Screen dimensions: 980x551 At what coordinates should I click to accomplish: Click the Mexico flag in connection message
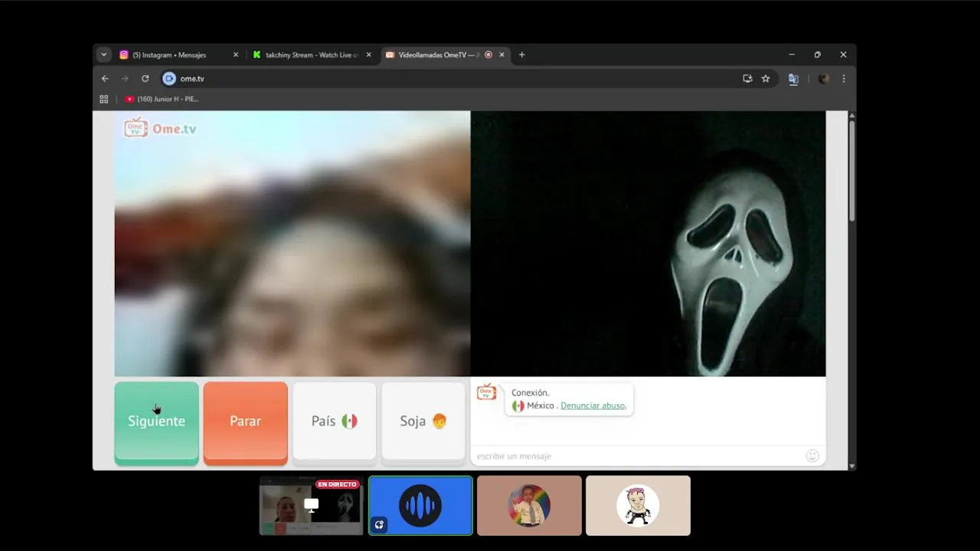pos(518,406)
